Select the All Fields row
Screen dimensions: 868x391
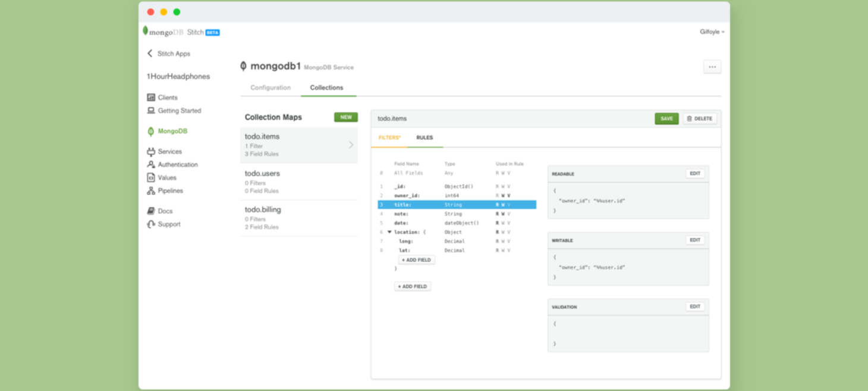[x=457, y=173]
